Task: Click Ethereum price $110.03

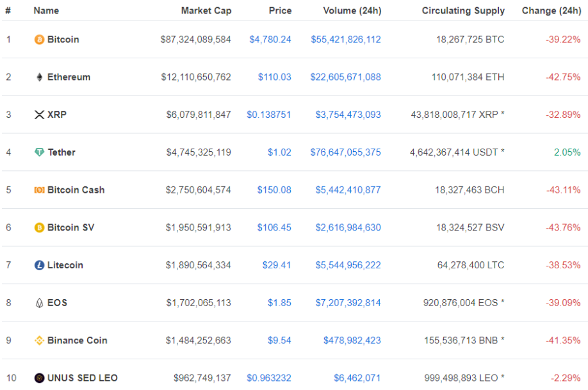Action: [275, 77]
